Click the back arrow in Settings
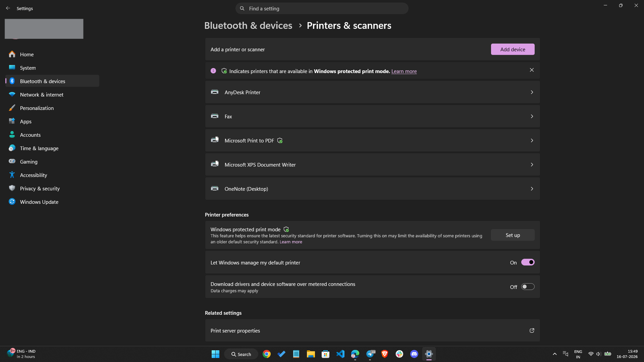The width and height of the screenshot is (644, 362). click(x=8, y=8)
